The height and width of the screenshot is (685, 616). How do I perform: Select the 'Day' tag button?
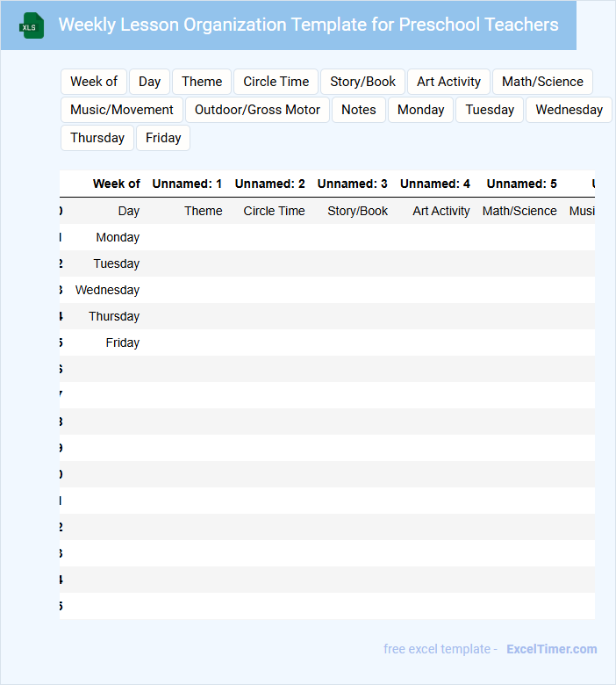point(149,82)
